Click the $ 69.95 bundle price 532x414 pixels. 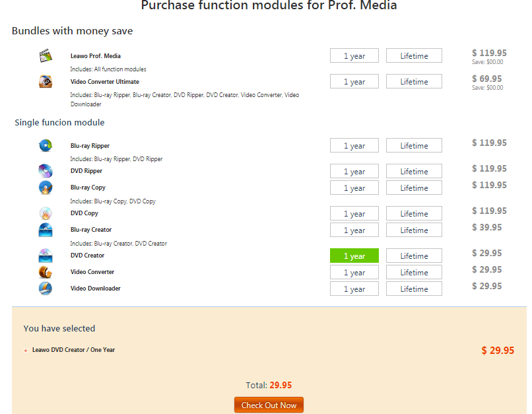pyautogui.click(x=487, y=79)
